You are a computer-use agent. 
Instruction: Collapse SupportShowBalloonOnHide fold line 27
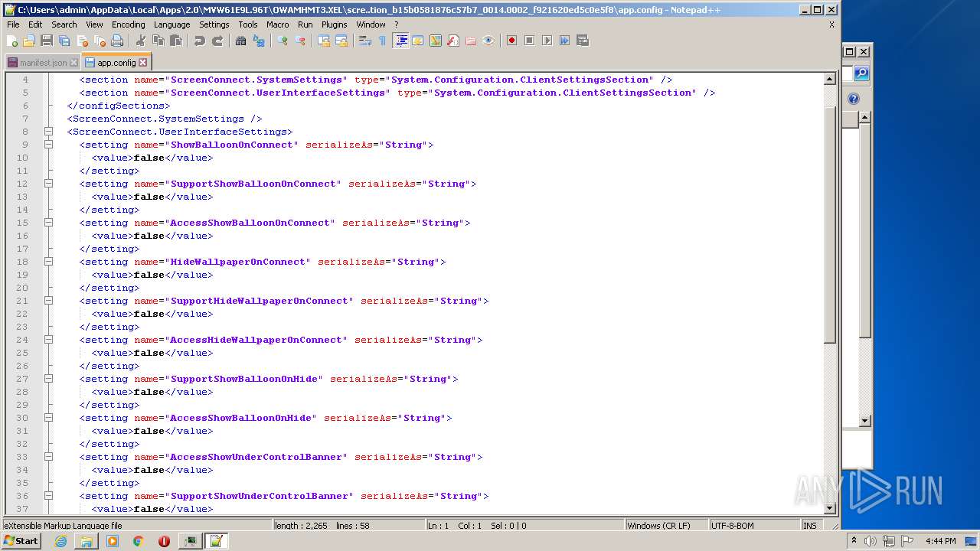click(x=48, y=379)
